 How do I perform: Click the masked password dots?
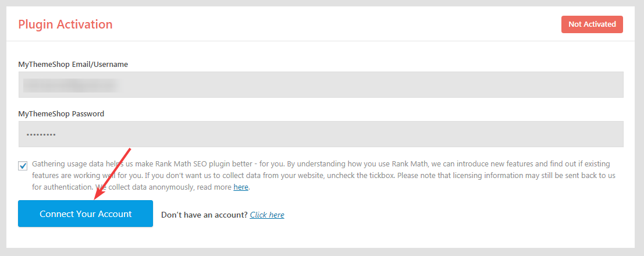tap(41, 135)
